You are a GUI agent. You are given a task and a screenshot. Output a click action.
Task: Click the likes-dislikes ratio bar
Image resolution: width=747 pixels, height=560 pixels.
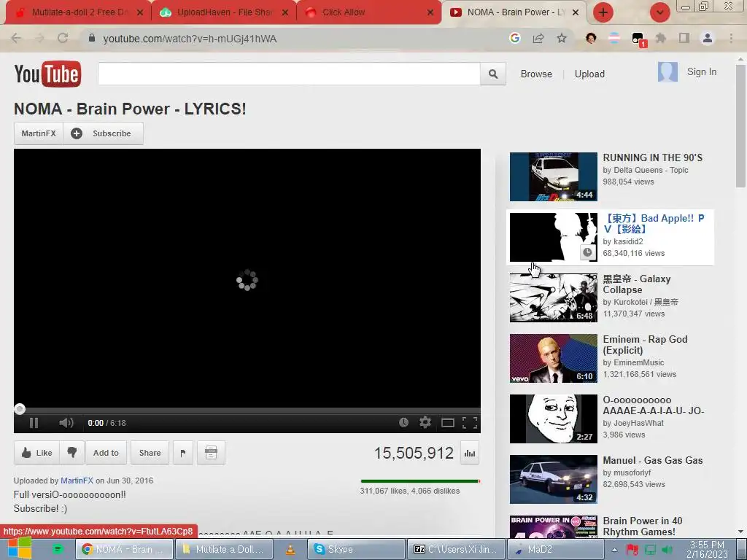[x=420, y=481]
